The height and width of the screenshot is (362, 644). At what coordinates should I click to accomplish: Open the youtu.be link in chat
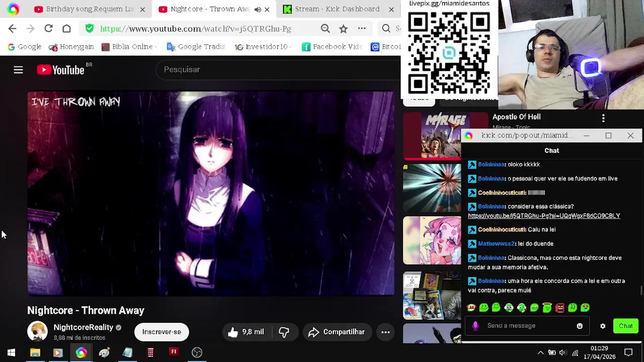(544, 216)
